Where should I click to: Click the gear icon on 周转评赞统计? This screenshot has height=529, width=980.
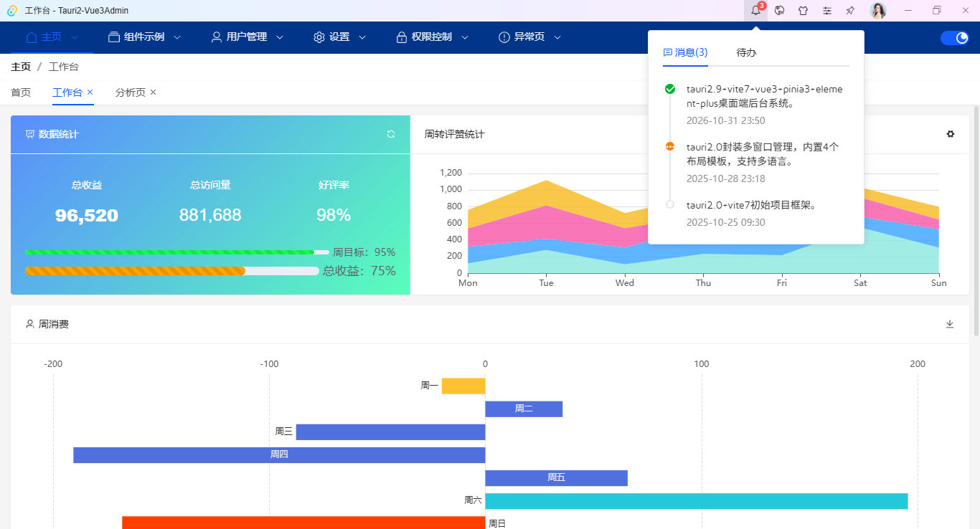tap(951, 134)
